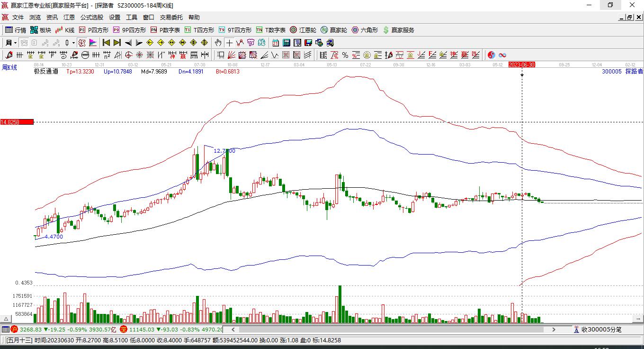Jump to the last bar
The width and height of the screenshot is (644, 349).
pyautogui.click(x=117, y=43)
